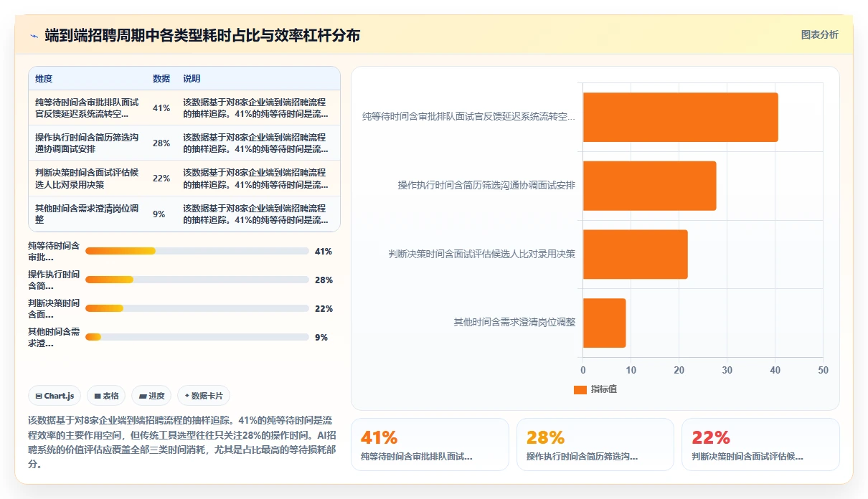Click the 维度 column header
The image size is (868, 499).
pyautogui.click(x=44, y=78)
